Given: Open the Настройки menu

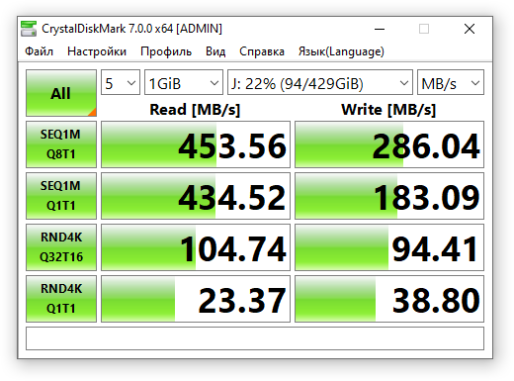Looking at the screenshot, I should coord(97,51).
